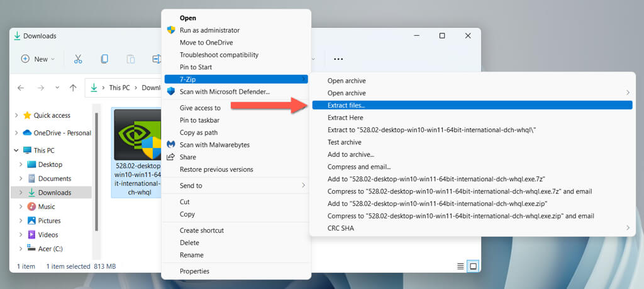Image resolution: width=644 pixels, height=289 pixels.
Task: Click the This PC monitor icon
Action: (x=27, y=150)
